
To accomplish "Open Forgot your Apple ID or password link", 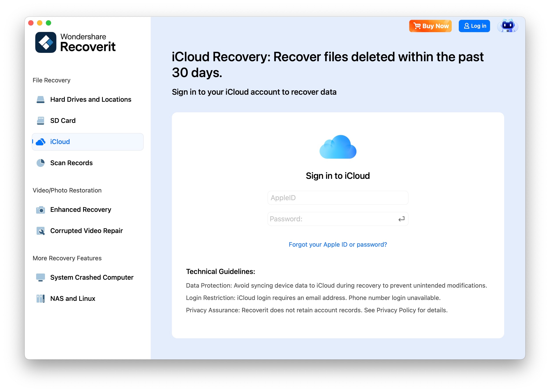I will tap(338, 244).
